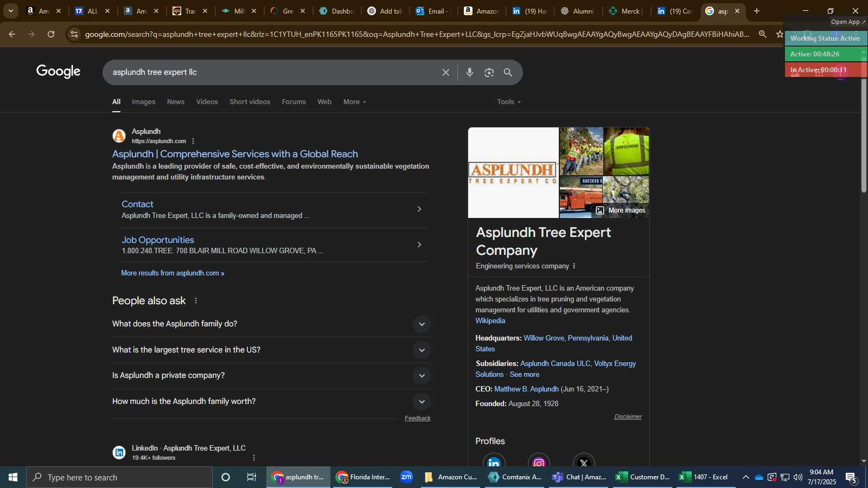
Task: Open Zoom app from the taskbar
Action: coord(406,477)
